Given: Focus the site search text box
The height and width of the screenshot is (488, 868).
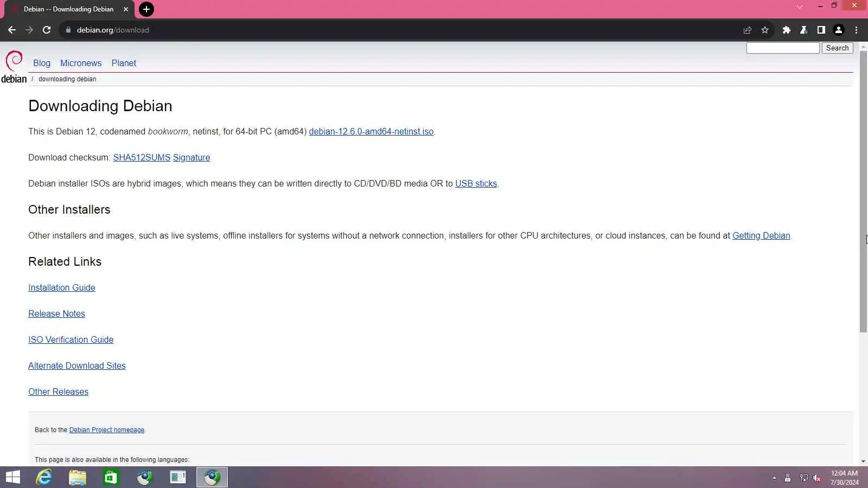Looking at the screenshot, I should click(x=783, y=48).
